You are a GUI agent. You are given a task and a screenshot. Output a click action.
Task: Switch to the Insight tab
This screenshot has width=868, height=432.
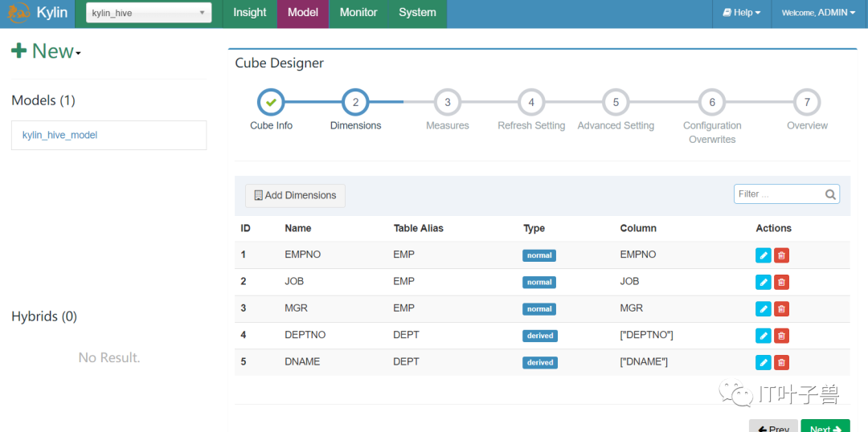click(x=250, y=13)
